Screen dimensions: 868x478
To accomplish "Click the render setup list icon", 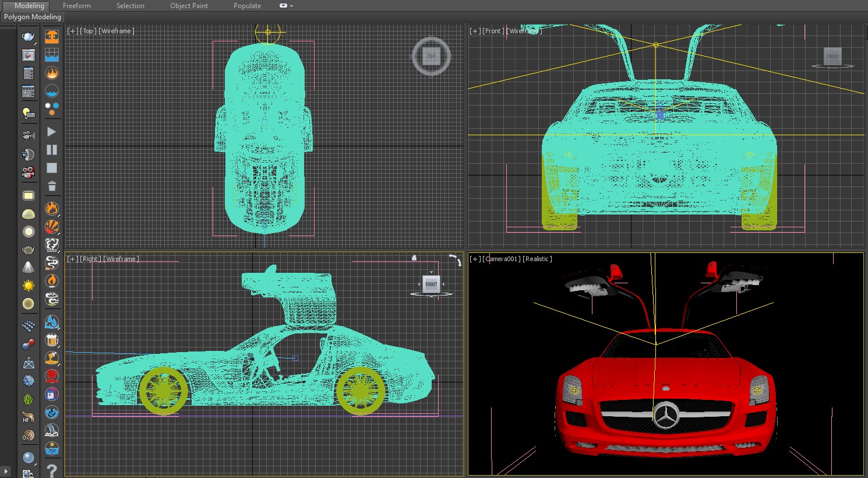I will coord(28,73).
